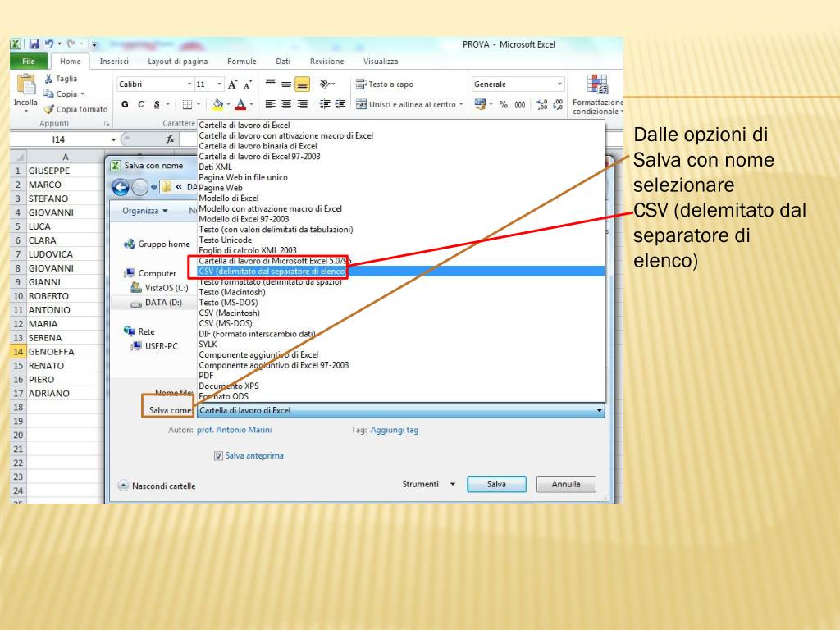The width and height of the screenshot is (840, 630).
Task: Click the Incolla paste icon
Action: coord(25,84)
